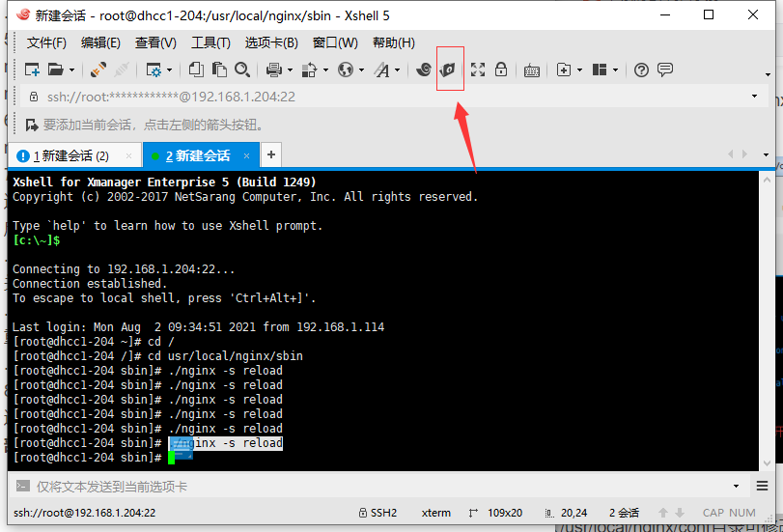Open the 文件(F) menu
The height and width of the screenshot is (532, 783).
point(46,42)
